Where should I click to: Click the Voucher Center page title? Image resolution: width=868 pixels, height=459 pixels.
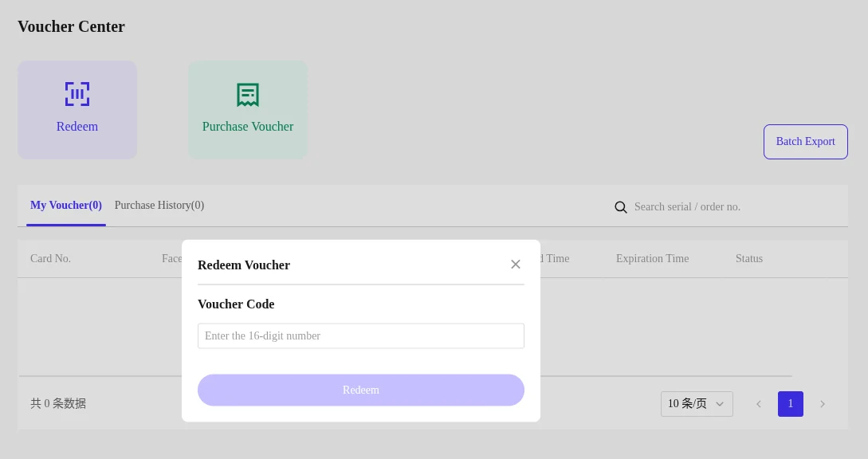[72, 26]
